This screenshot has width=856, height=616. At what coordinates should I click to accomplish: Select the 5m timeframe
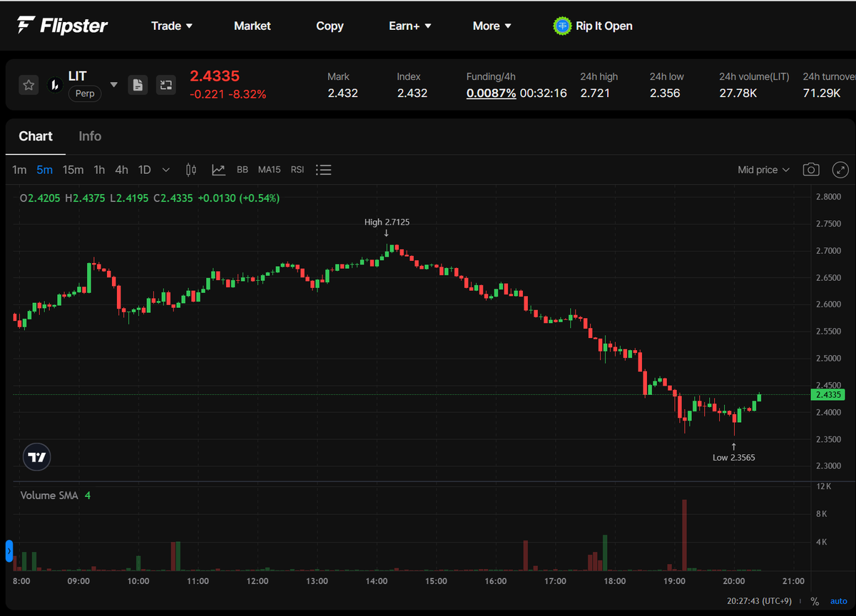click(44, 170)
